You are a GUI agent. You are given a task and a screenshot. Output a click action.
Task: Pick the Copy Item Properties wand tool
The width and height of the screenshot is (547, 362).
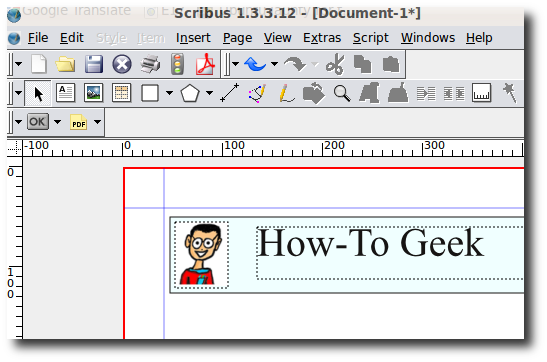tap(510, 93)
